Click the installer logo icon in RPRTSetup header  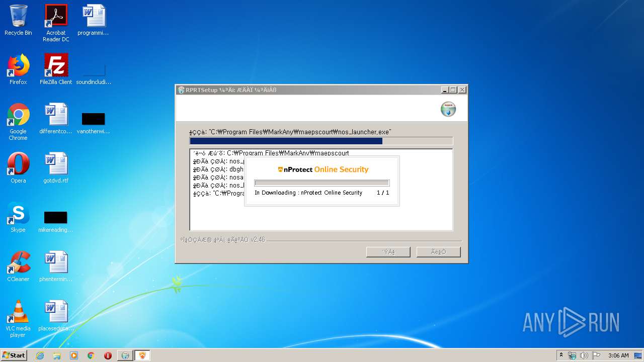448,109
